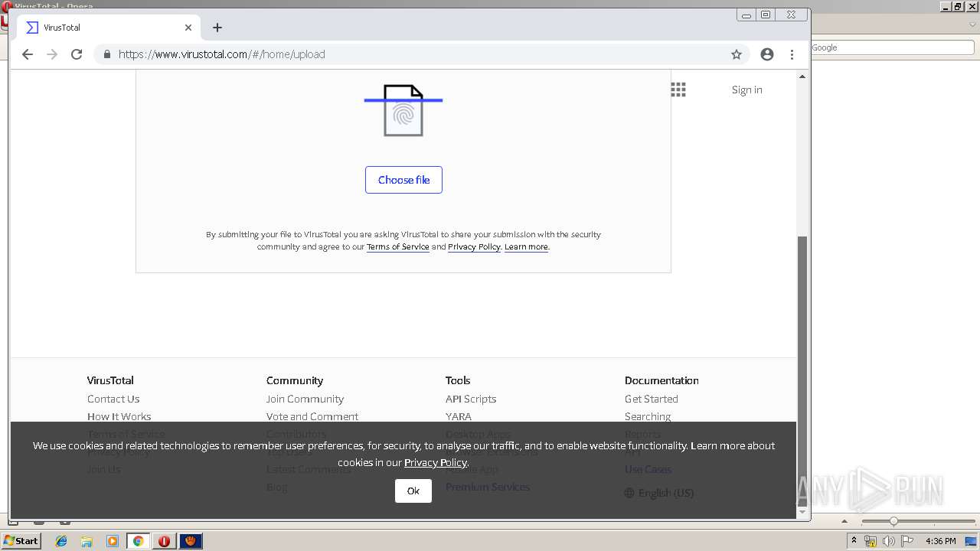The image size is (980, 551).
Task: Click Contact Us footer link
Action: click(x=113, y=399)
